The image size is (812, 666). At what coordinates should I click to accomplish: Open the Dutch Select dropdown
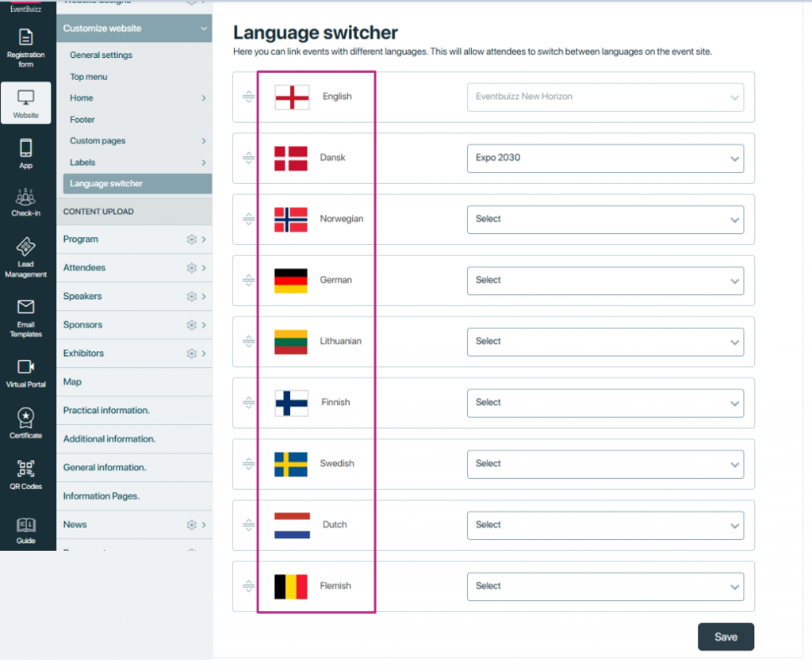(605, 526)
